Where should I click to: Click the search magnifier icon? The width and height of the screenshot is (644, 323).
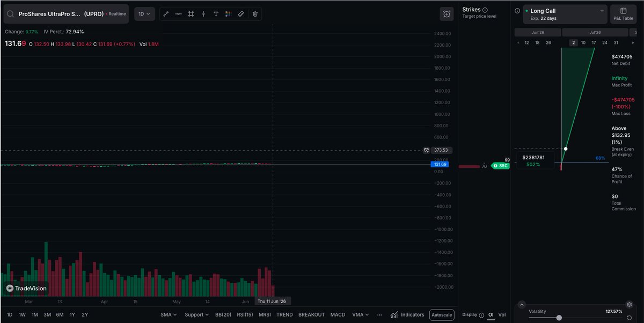(x=11, y=14)
